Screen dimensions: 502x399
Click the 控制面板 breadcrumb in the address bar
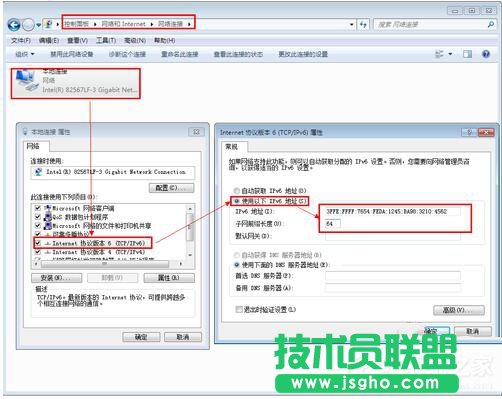[76, 24]
